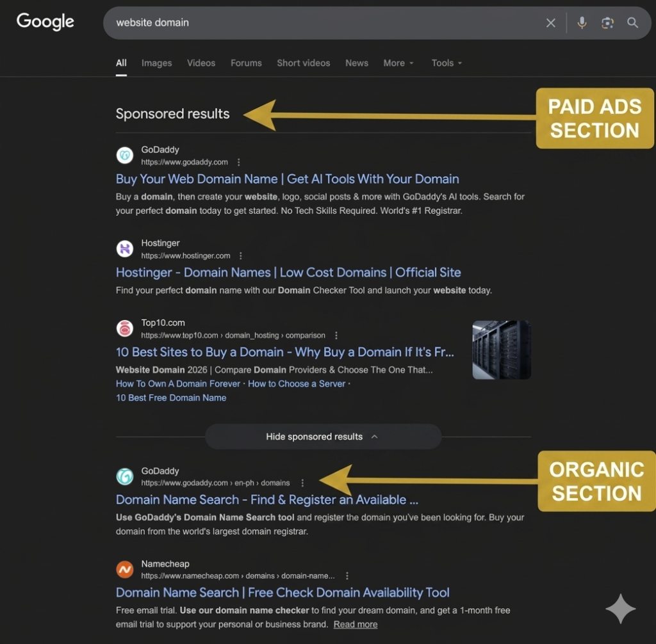Image resolution: width=656 pixels, height=644 pixels.
Task: Open Hostinger Domain Names ad link
Action: (288, 273)
